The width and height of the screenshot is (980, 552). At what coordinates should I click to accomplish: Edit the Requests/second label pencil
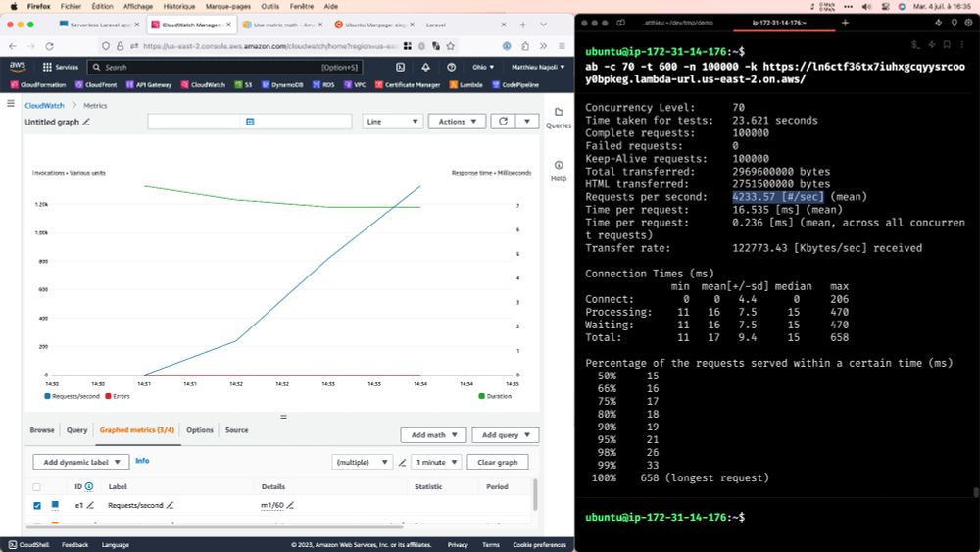pyautogui.click(x=170, y=505)
